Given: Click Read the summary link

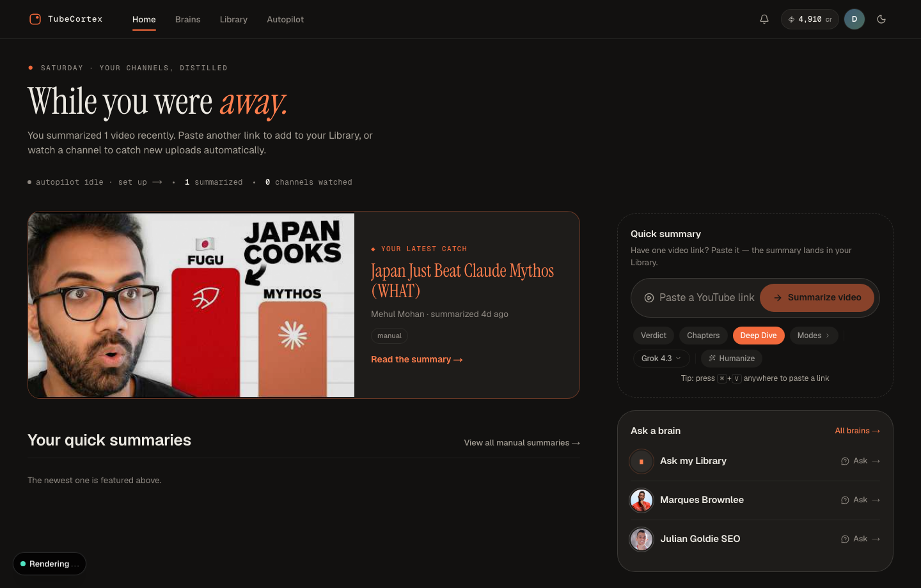Looking at the screenshot, I should (x=416, y=359).
